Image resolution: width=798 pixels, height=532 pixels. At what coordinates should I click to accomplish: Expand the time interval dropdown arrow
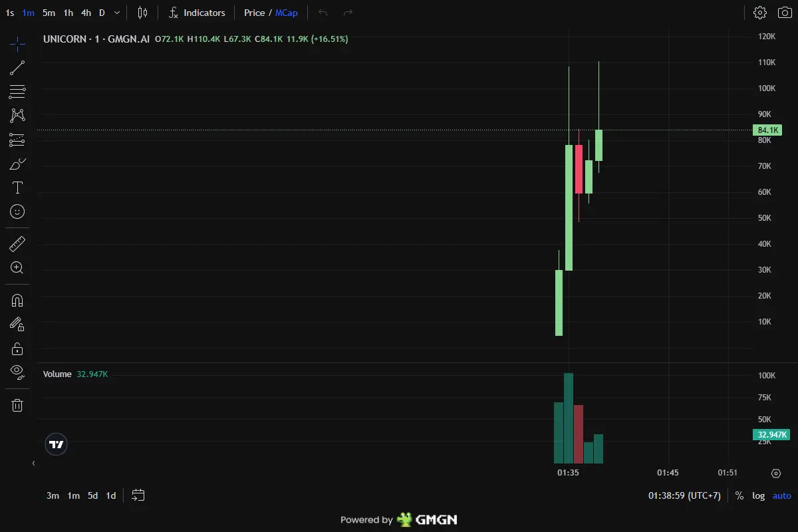coord(117,13)
